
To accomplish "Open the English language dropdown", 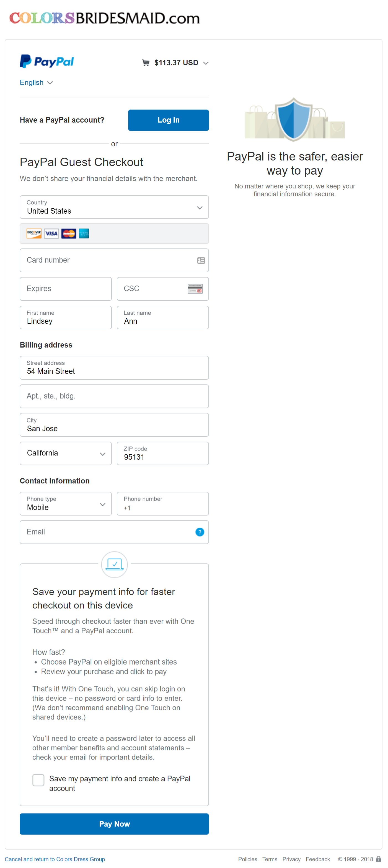I will [x=36, y=82].
